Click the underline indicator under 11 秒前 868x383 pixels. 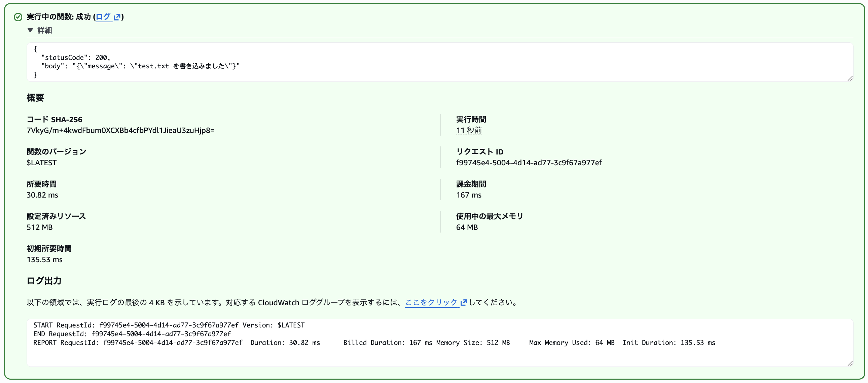pos(469,135)
